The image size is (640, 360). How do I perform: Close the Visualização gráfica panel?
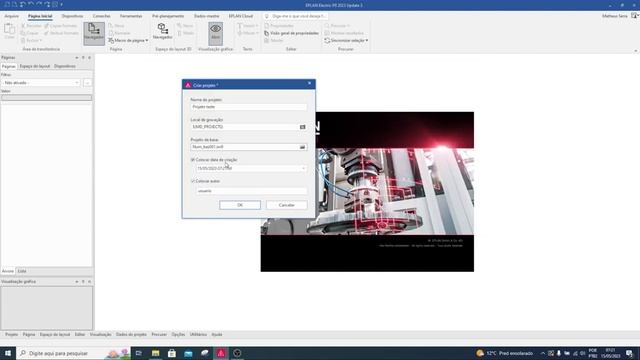pos(90,282)
